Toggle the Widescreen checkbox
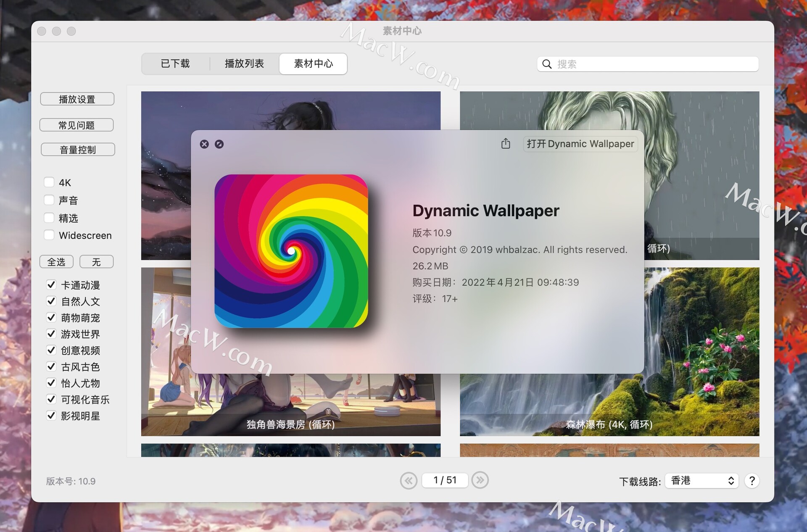Viewport: 807px width, 532px height. tap(49, 235)
